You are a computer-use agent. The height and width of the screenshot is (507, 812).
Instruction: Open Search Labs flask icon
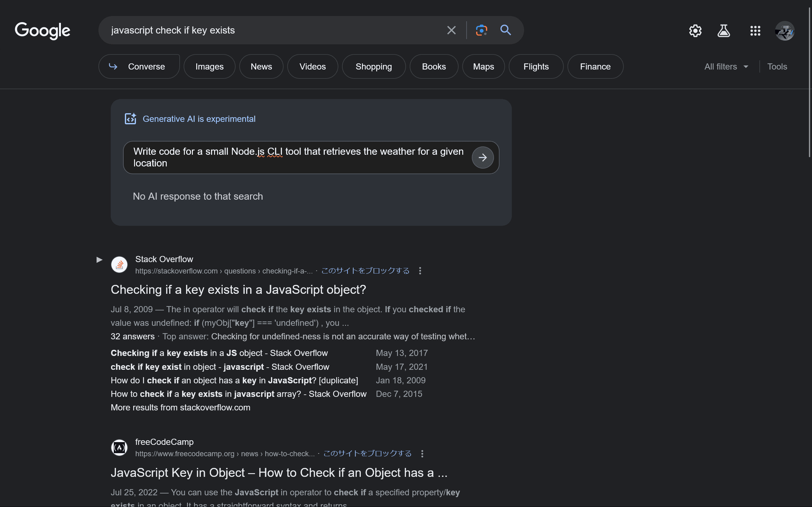click(x=723, y=31)
